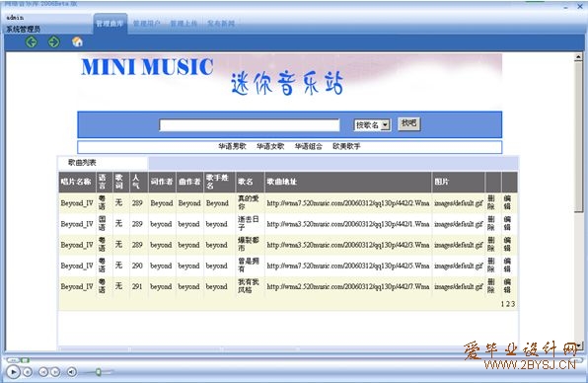The width and height of the screenshot is (588, 383).
Task: Select page 1 in the pagination
Action: coord(503,304)
